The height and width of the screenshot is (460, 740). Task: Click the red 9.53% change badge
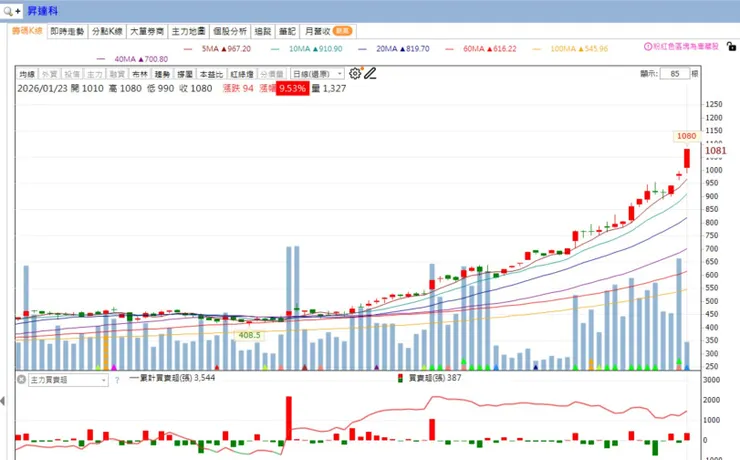click(293, 88)
